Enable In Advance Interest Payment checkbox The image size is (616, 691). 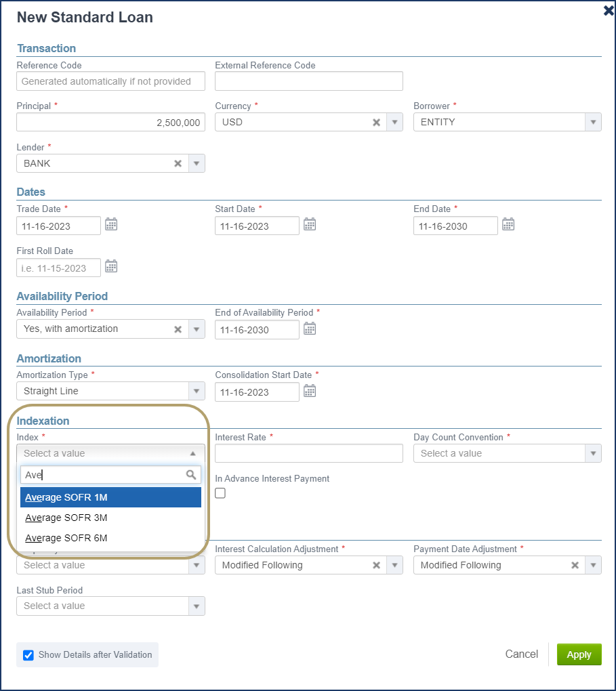coord(220,493)
